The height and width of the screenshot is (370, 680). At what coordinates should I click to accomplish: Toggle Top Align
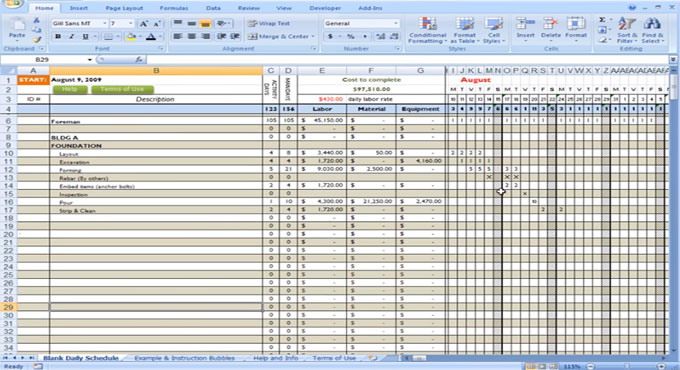(178, 23)
